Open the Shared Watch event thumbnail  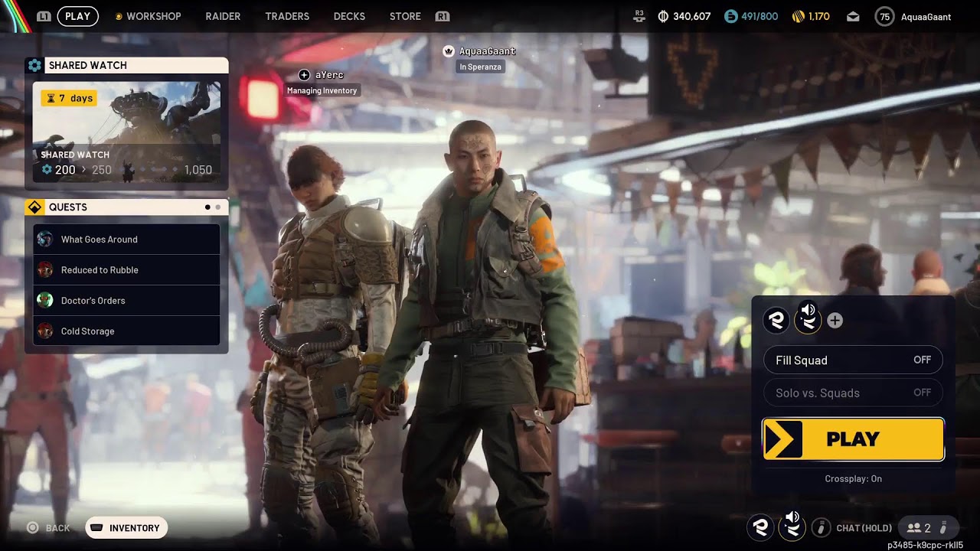click(126, 131)
